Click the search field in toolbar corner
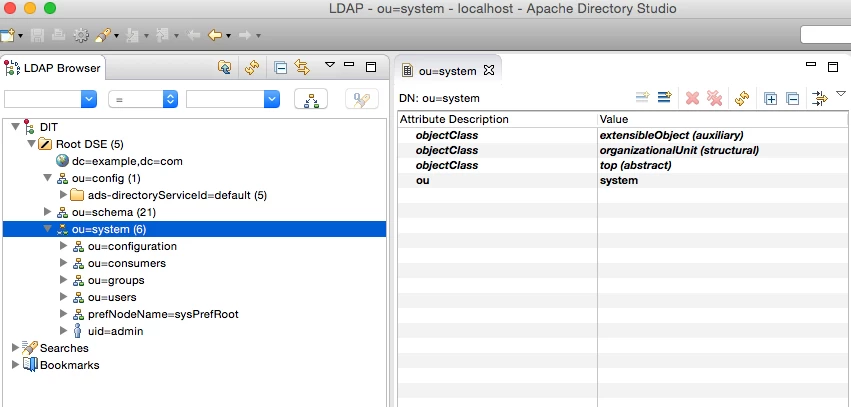 (825, 35)
